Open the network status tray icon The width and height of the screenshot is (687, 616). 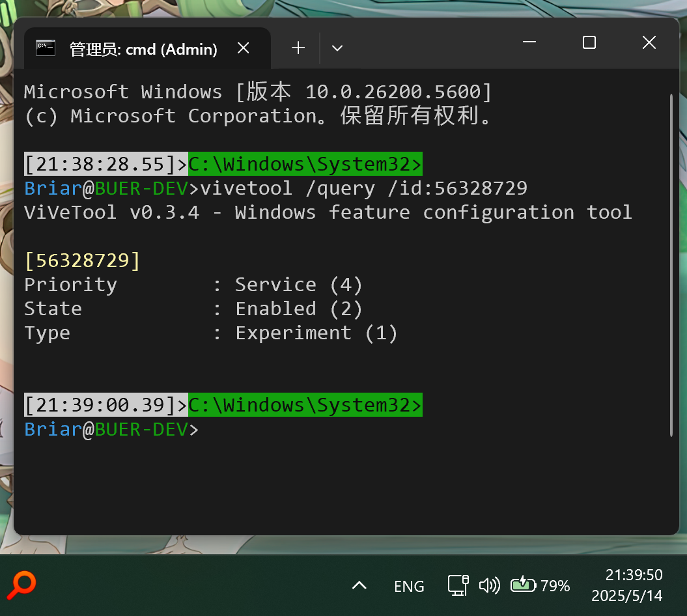[x=458, y=585]
